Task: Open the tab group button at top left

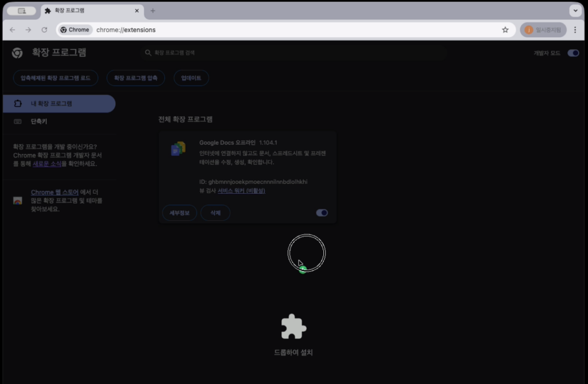Action: click(22, 11)
